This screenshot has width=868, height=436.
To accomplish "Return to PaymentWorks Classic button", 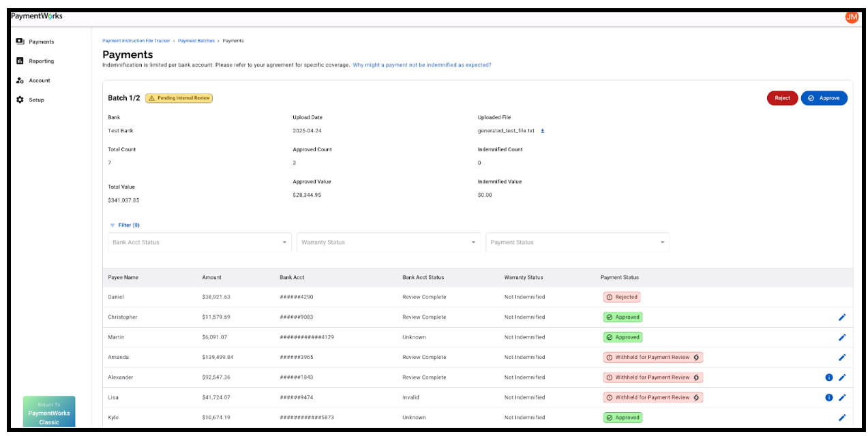I will click(x=49, y=413).
